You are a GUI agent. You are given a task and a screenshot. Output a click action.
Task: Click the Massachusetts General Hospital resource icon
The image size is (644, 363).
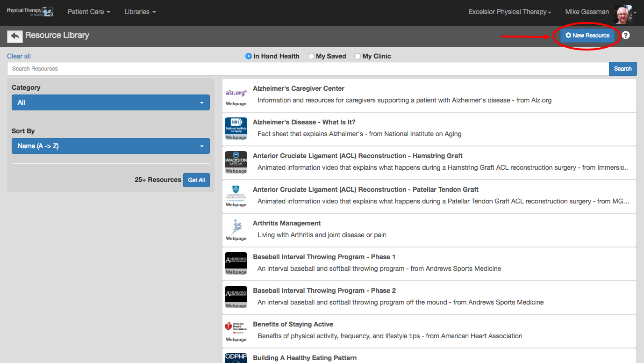tap(236, 196)
